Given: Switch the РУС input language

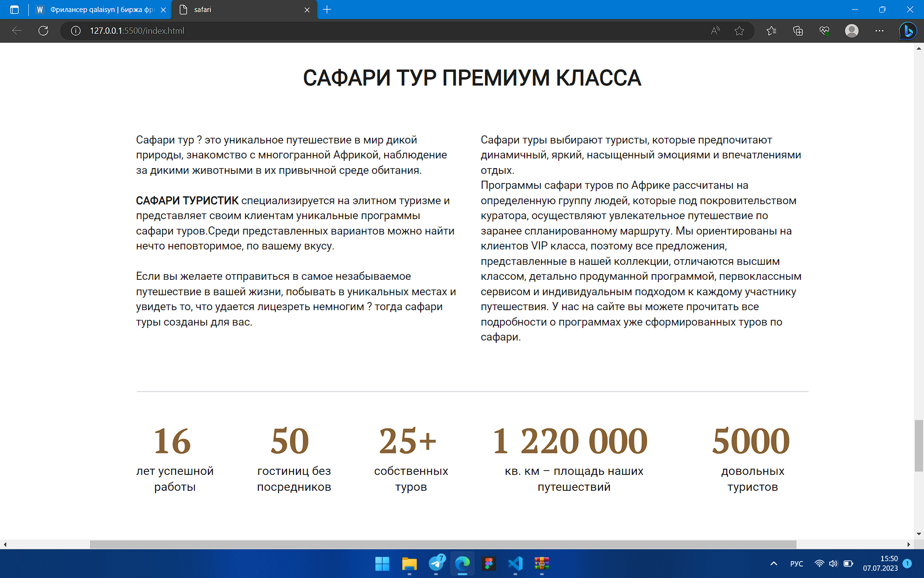Looking at the screenshot, I should pyautogui.click(x=796, y=564).
